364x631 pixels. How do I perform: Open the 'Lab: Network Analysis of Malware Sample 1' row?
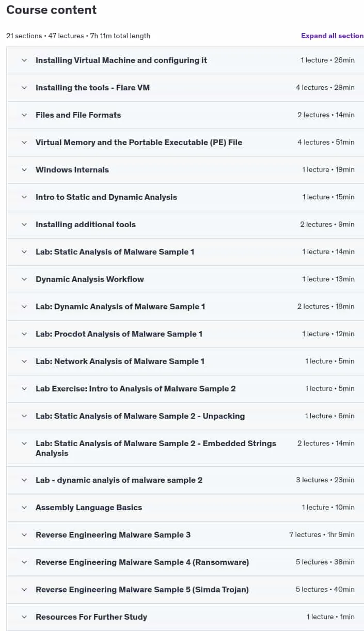[185, 361]
